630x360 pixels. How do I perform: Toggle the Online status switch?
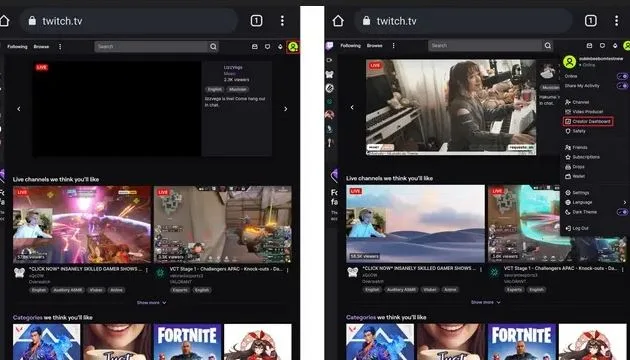click(622, 76)
